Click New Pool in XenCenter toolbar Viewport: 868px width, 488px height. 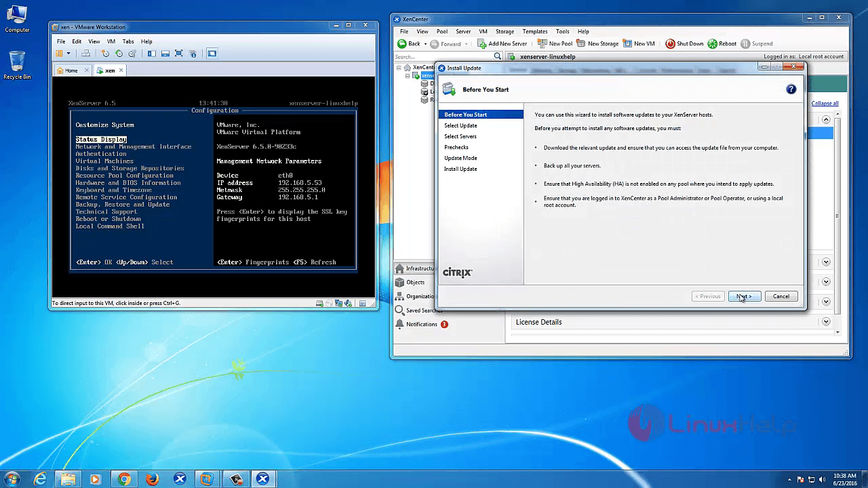tap(555, 43)
